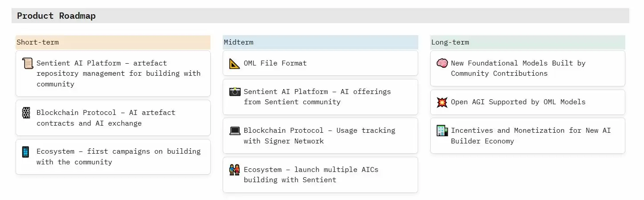Click the scroll icon on Sentient AI Platform card
644x200 pixels.
(x=28, y=63)
